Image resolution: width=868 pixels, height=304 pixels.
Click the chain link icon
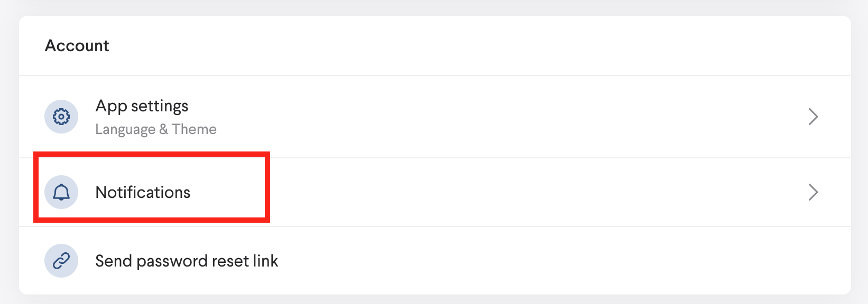pyautogui.click(x=61, y=261)
